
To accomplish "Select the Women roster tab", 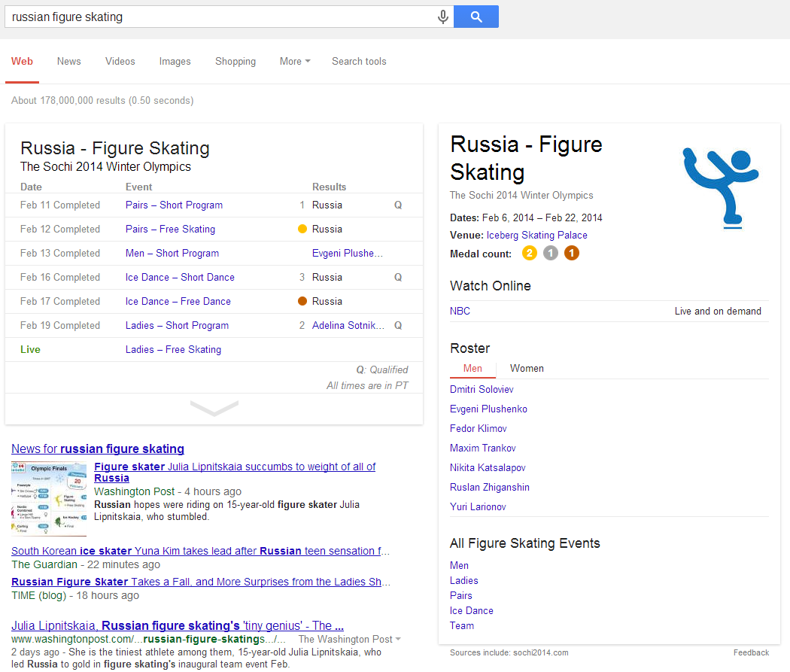I will coord(527,368).
